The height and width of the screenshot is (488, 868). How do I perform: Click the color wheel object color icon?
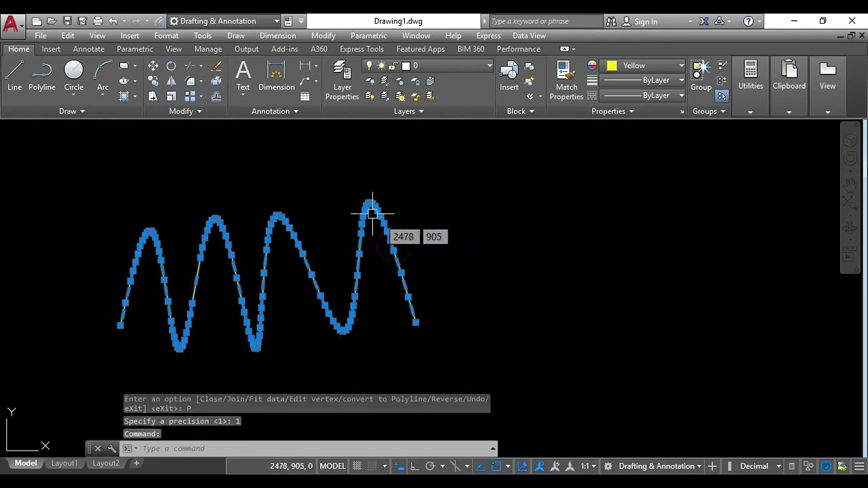tap(592, 66)
